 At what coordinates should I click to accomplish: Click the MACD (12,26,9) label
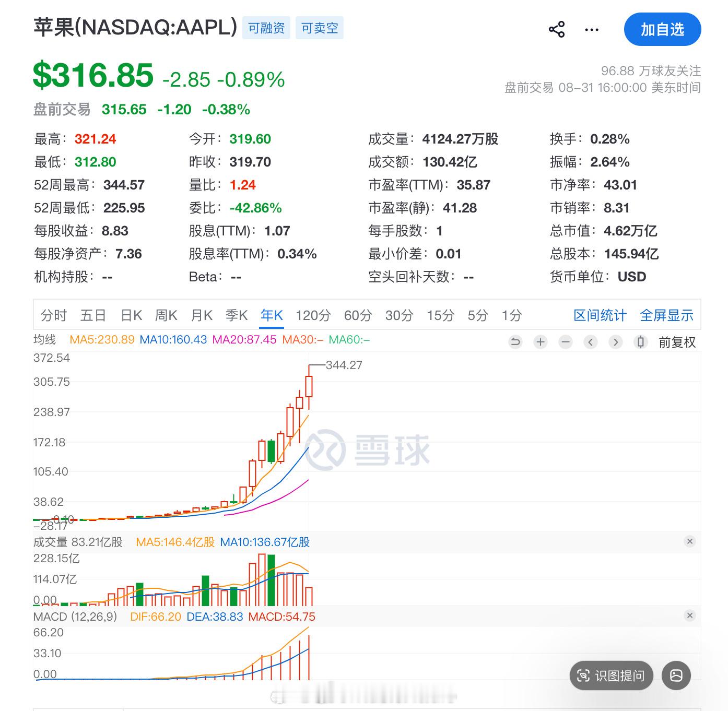[x=75, y=617]
